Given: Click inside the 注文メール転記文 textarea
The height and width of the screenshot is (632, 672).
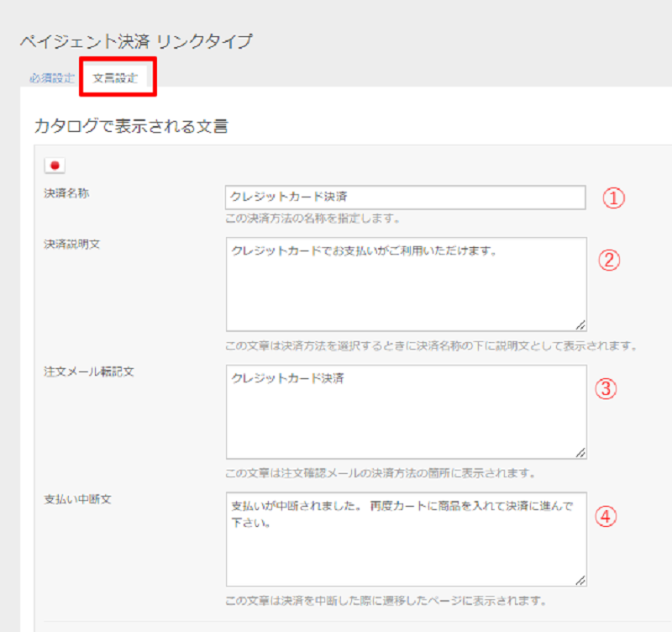Looking at the screenshot, I should [405, 412].
